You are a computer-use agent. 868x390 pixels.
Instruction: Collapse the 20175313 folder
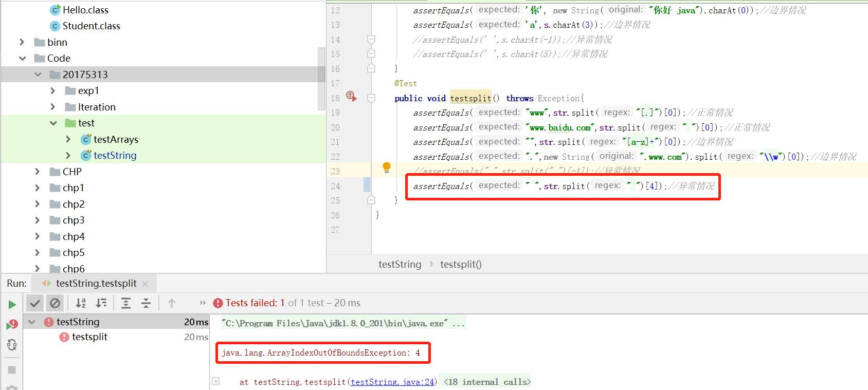pyautogui.click(x=38, y=75)
